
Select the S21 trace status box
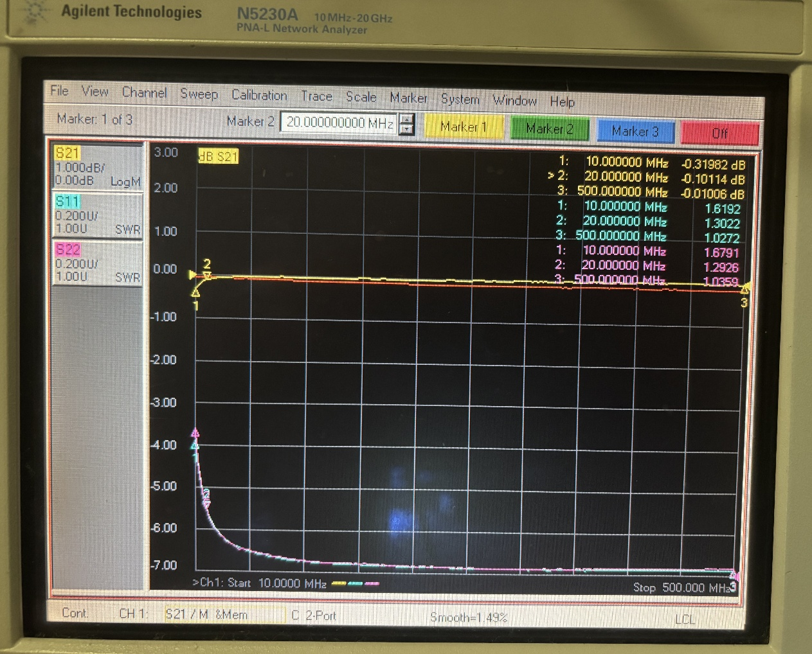click(97, 167)
